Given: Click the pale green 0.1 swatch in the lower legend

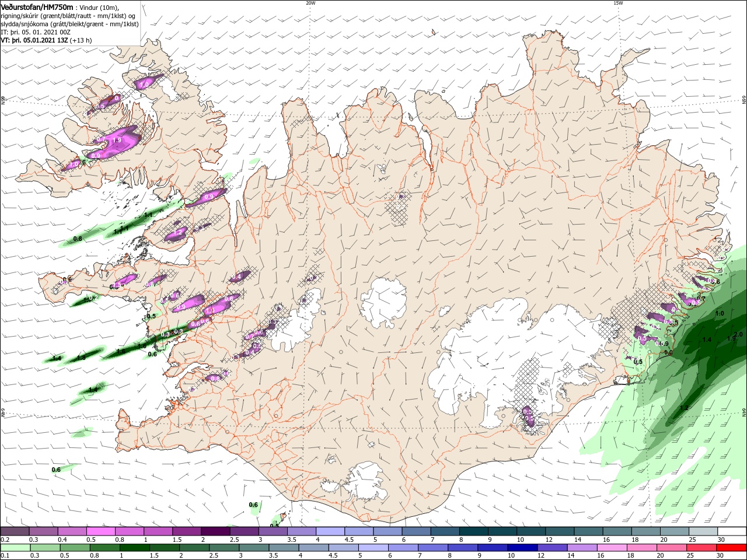Looking at the screenshot, I should click(x=15, y=548).
